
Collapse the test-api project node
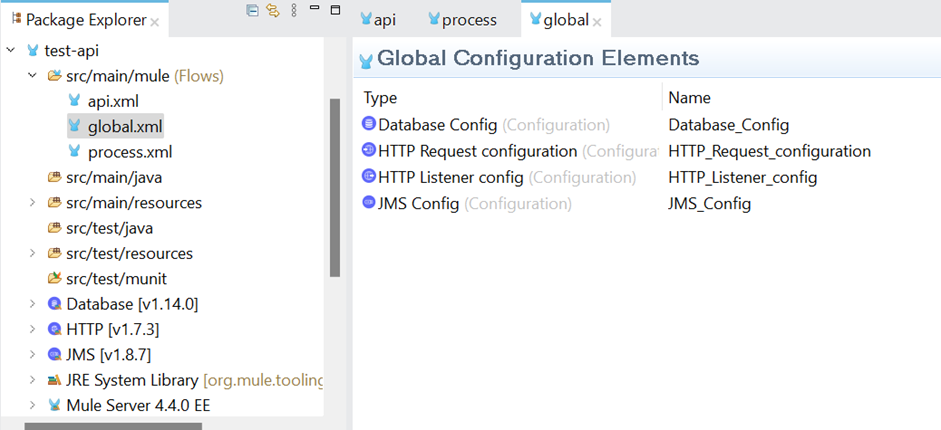tap(11, 50)
